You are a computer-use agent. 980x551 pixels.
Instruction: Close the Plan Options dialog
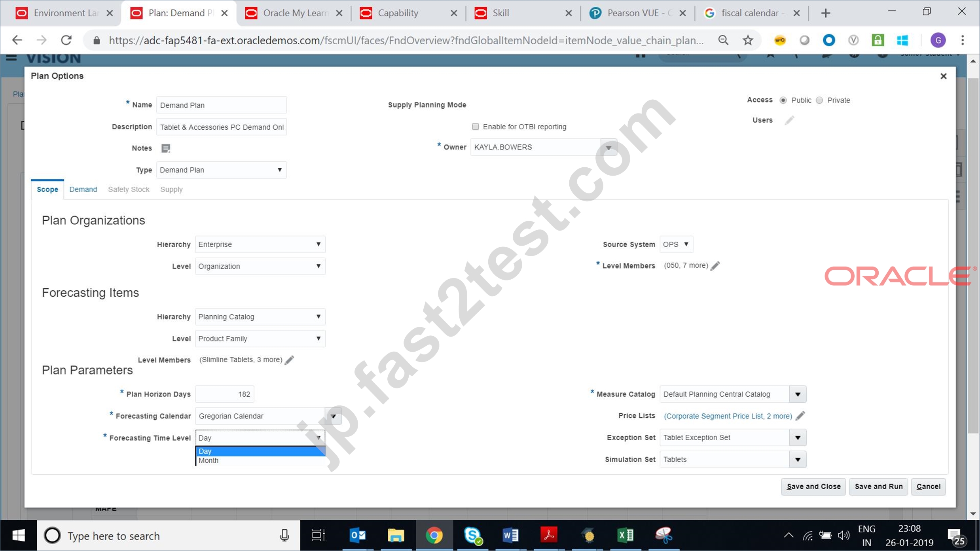point(944,76)
